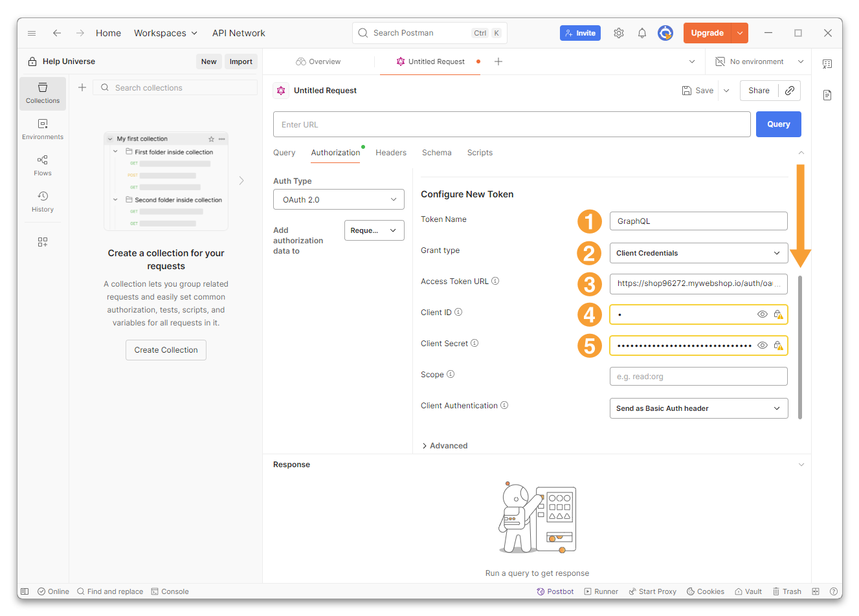Open a new request tab with plus

[x=498, y=61]
